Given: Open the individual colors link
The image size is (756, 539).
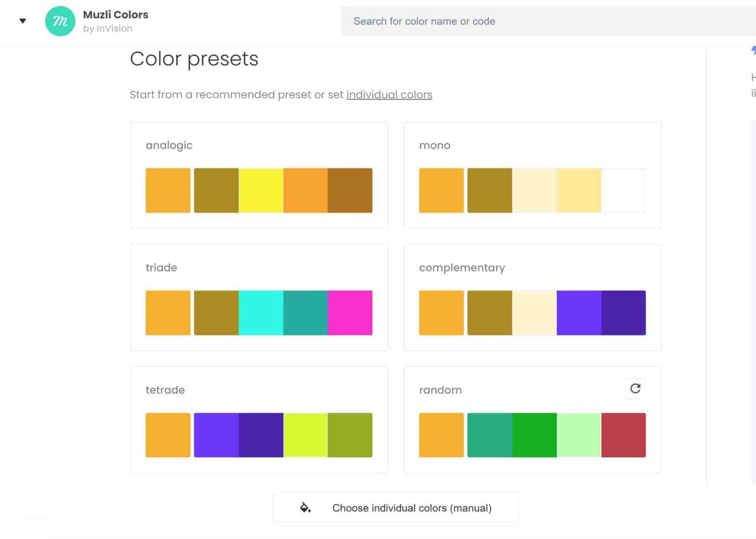Looking at the screenshot, I should (x=389, y=94).
